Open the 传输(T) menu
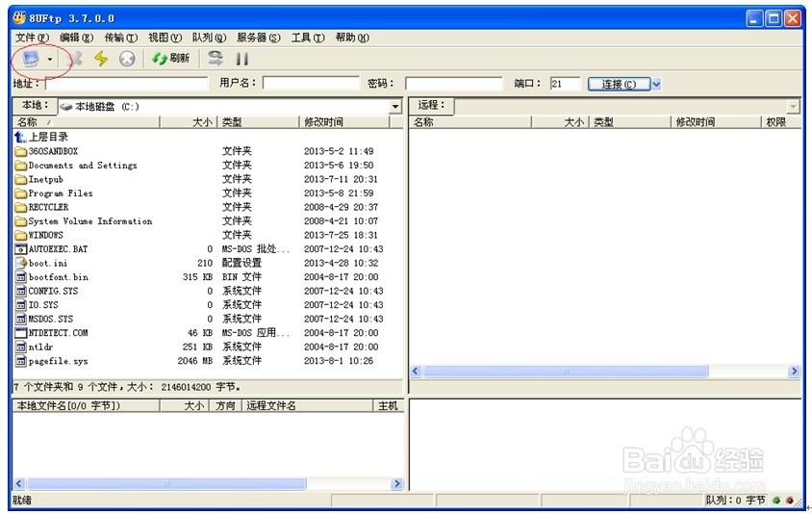Viewport: 812px width, 514px height. coord(120,38)
